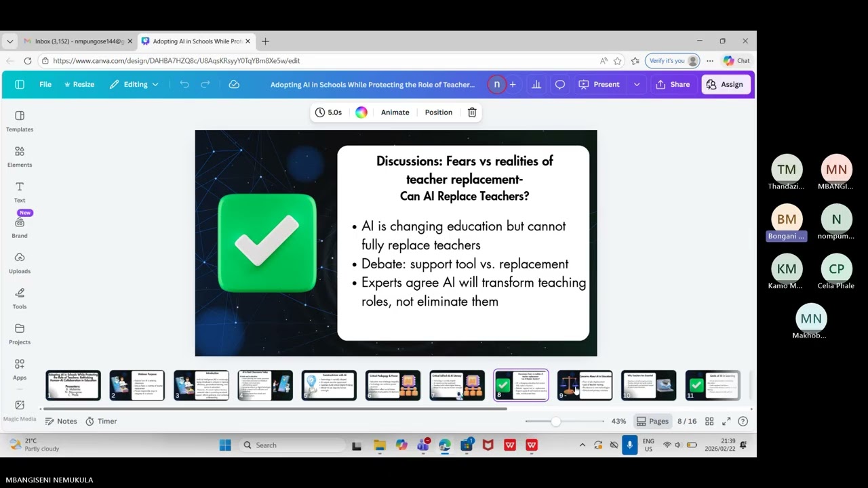The height and width of the screenshot is (488, 868).
Task: Click the Position button
Action: point(439,113)
